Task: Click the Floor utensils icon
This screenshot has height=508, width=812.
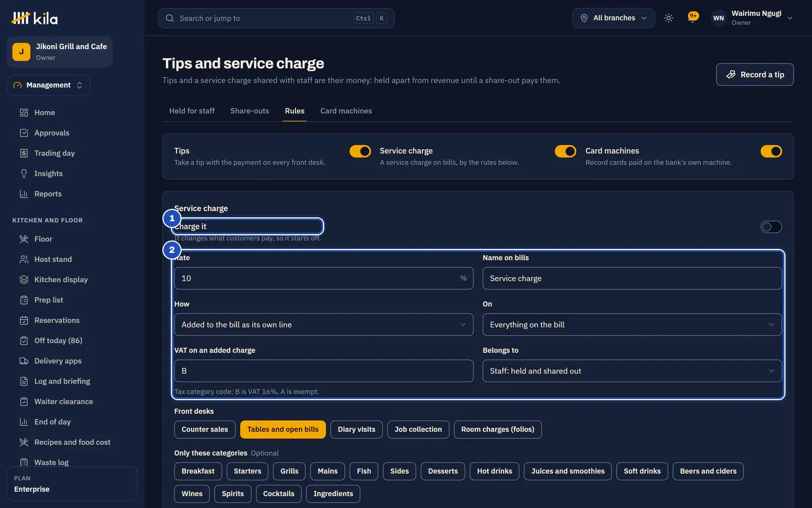Action: point(24,239)
